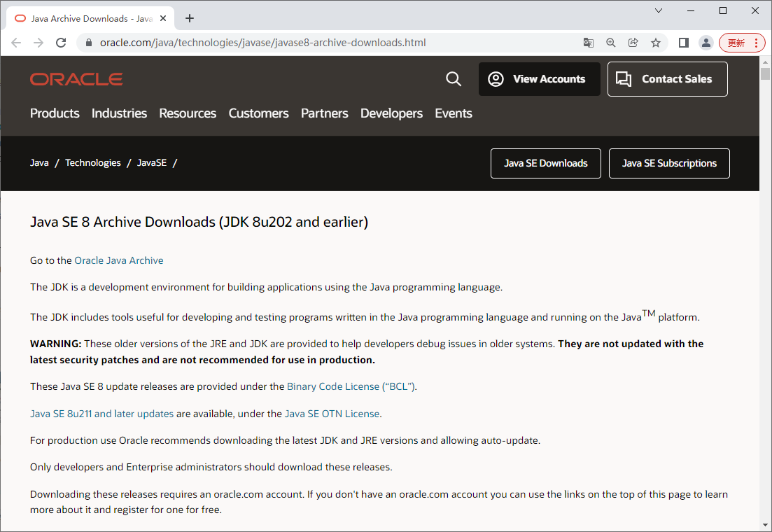
Task: Open the Oracle Java Archive link
Action: [119, 260]
